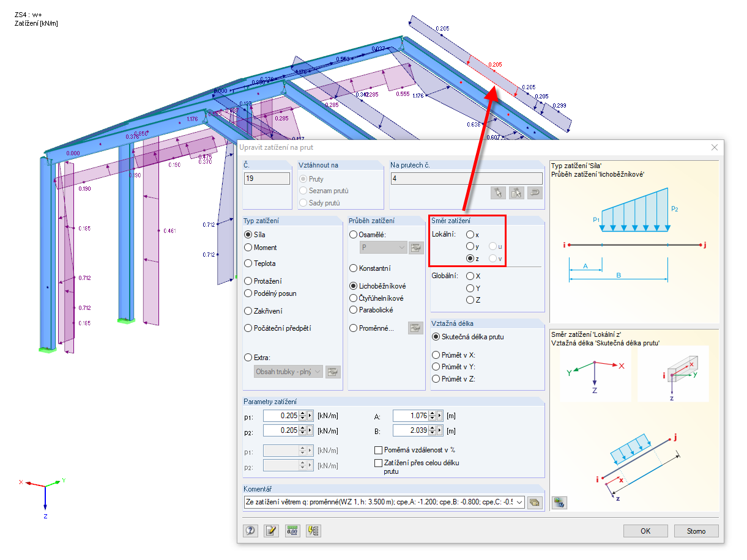The image size is (747, 560).
Task: Select Průmět v X reference length
Action: 436,355
